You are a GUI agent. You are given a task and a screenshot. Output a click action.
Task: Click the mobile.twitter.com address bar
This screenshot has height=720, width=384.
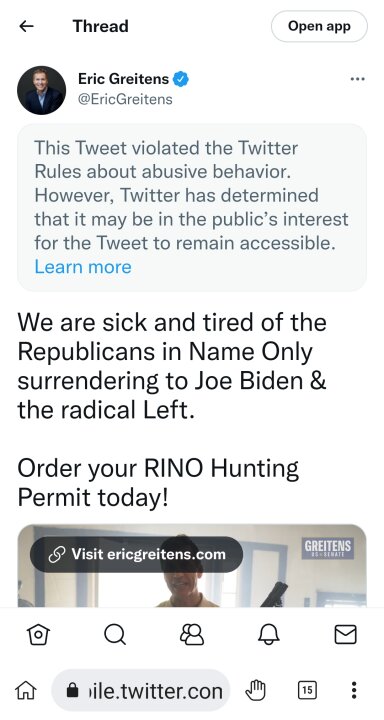click(141, 690)
